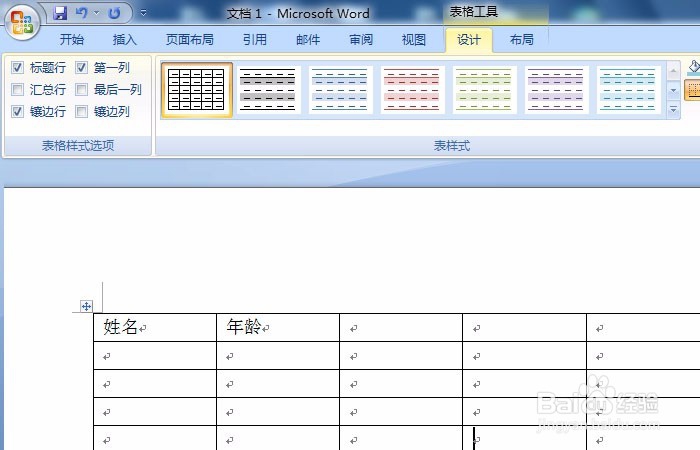Customize the Quick Access Toolbar

point(143,13)
